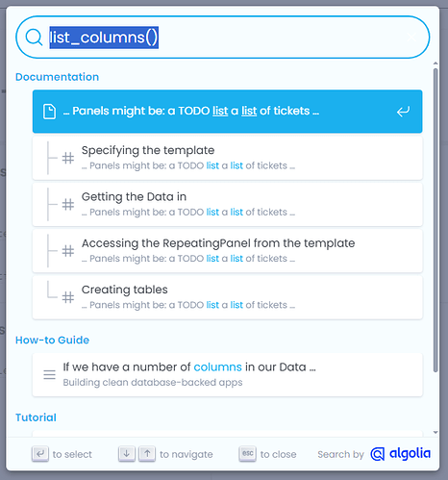The height and width of the screenshot is (480, 448).
Task: Open 'If we have a number of columns' guide
Action: coord(227,374)
